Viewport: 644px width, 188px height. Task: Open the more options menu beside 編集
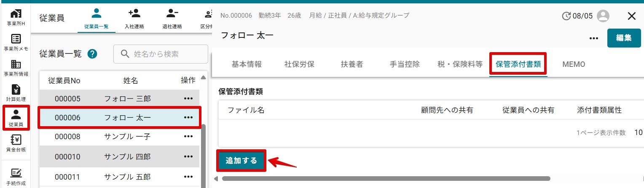click(594, 38)
